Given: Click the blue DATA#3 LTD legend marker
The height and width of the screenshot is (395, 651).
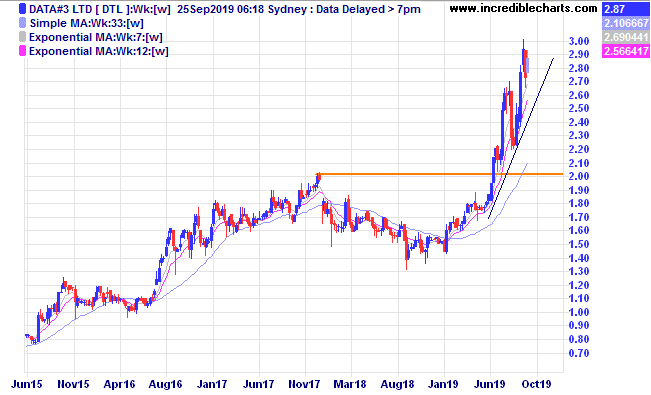Looking at the screenshot, I should click(22, 9).
